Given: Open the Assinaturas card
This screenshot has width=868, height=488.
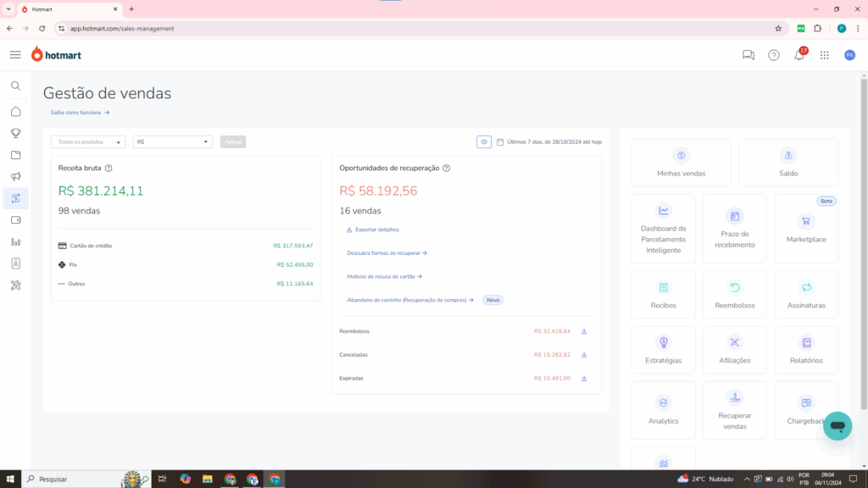Looking at the screenshot, I should [x=806, y=294].
